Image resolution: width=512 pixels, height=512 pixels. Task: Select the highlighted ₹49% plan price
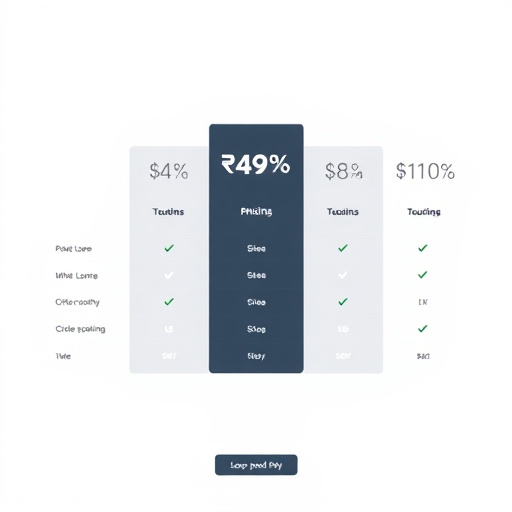pyautogui.click(x=256, y=164)
